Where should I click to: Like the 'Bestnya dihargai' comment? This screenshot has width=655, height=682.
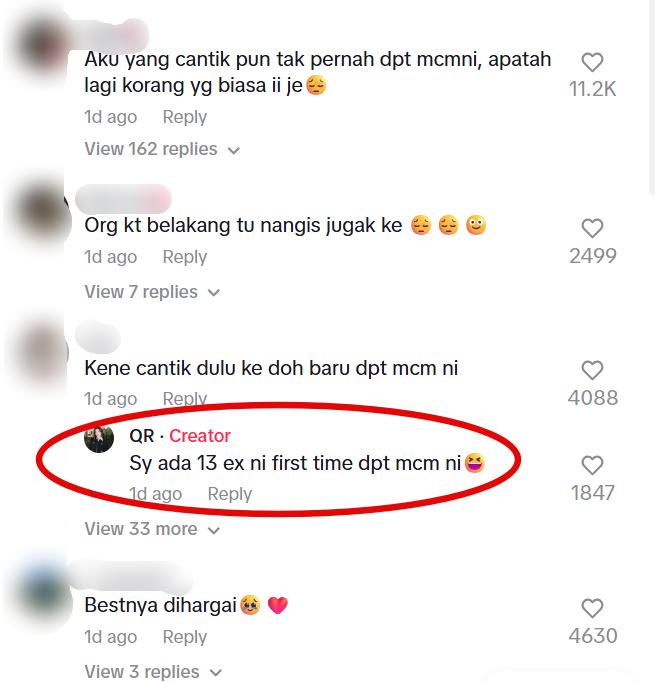click(x=592, y=608)
